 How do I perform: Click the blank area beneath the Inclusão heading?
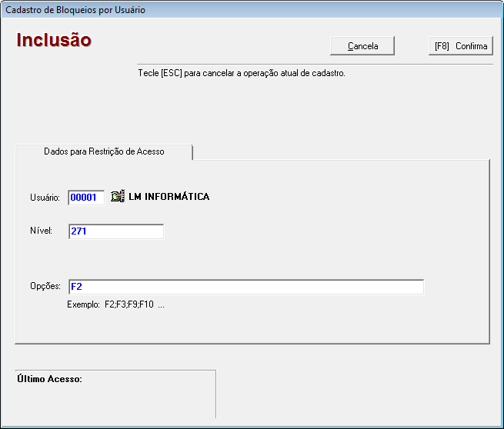[69, 100]
